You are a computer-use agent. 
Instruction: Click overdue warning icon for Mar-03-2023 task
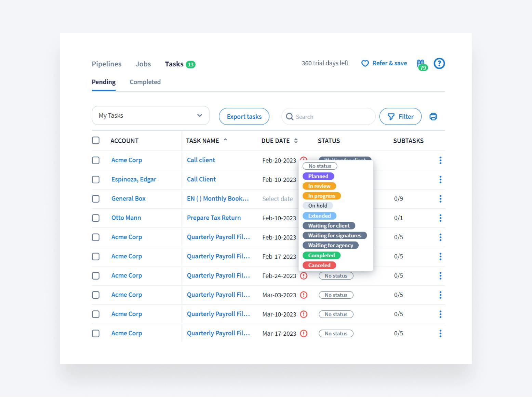(x=304, y=295)
